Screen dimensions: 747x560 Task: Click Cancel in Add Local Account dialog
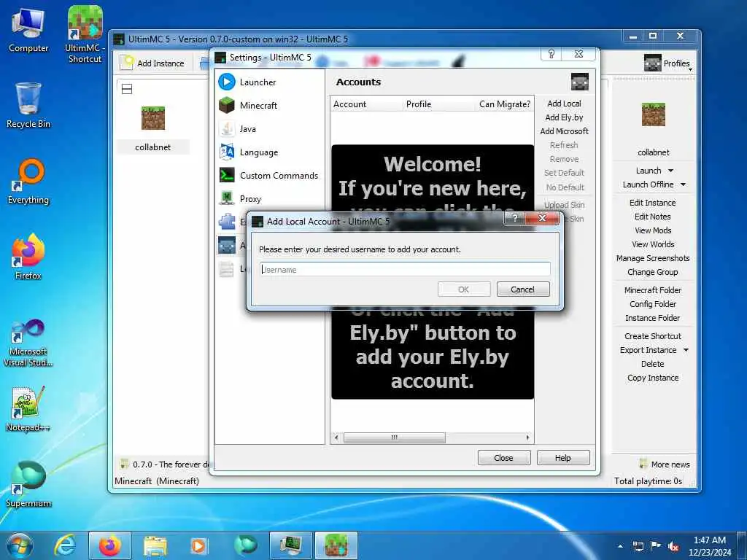522,289
